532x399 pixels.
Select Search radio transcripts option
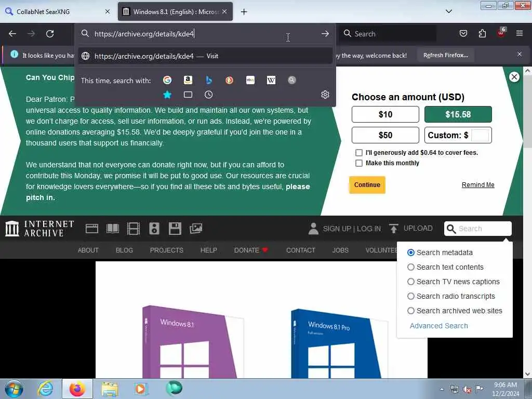411,296
